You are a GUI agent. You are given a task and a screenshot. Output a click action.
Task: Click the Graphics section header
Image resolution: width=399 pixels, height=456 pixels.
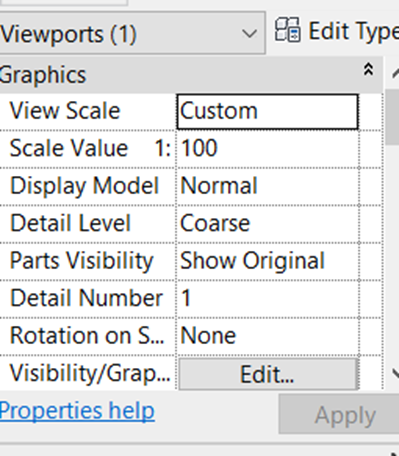[191, 75]
